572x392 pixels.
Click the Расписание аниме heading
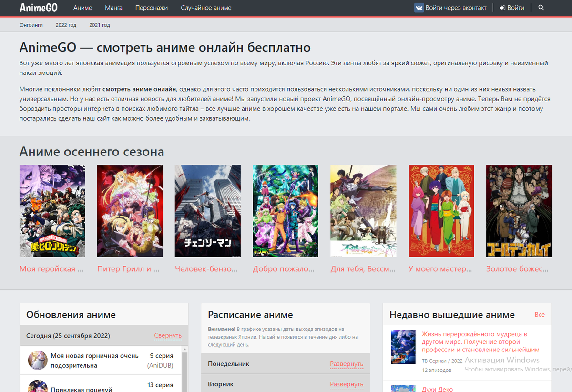coord(250,315)
